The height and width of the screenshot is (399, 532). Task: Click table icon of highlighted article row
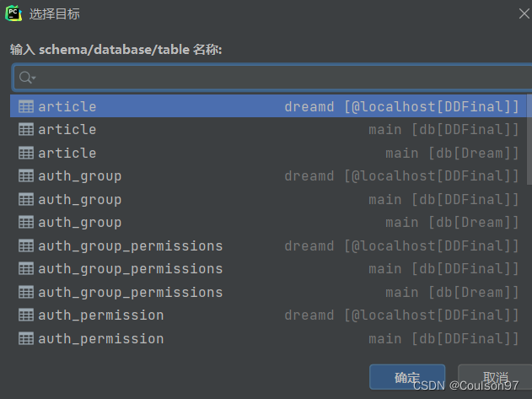click(x=26, y=106)
